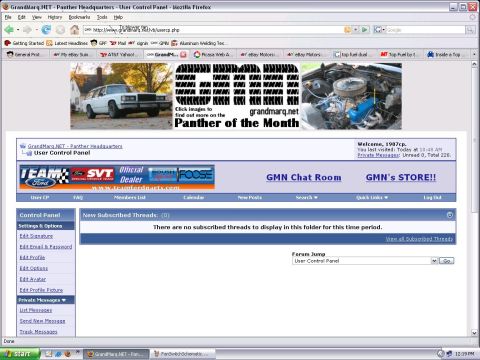Click the browser Back arrow button
Image resolution: width=480 pixels, height=360 pixels.
click(9, 30)
